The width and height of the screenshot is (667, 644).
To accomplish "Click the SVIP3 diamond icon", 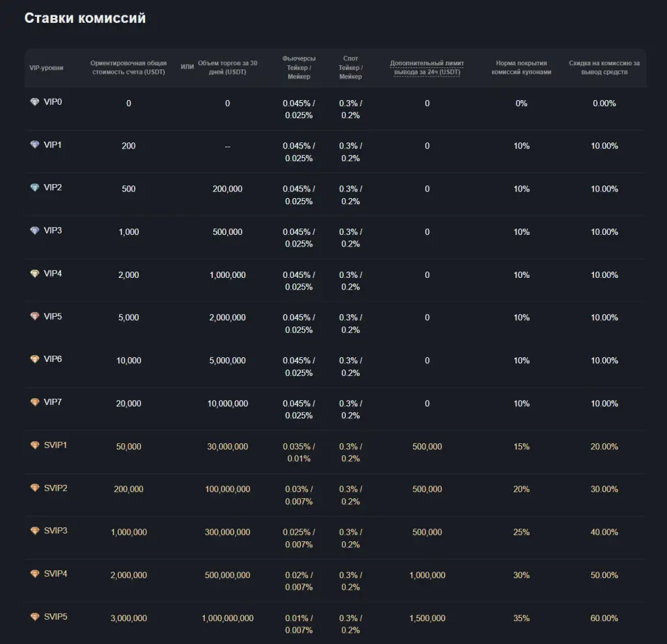I will click(35, 531).
